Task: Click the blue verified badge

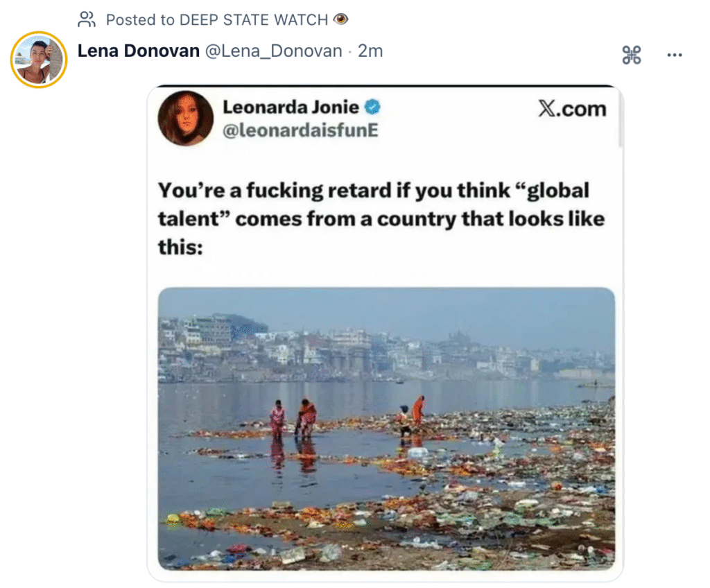Action: (373, 107)
